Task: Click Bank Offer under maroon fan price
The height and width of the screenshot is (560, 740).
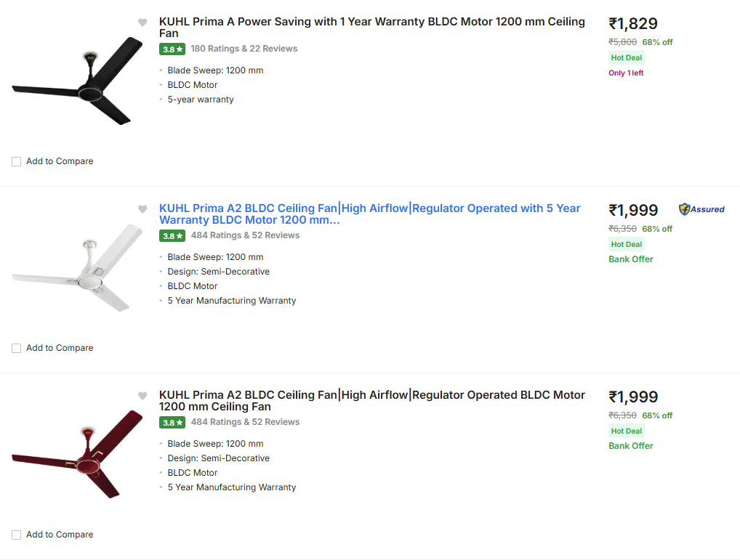Action: pos(630,446)
